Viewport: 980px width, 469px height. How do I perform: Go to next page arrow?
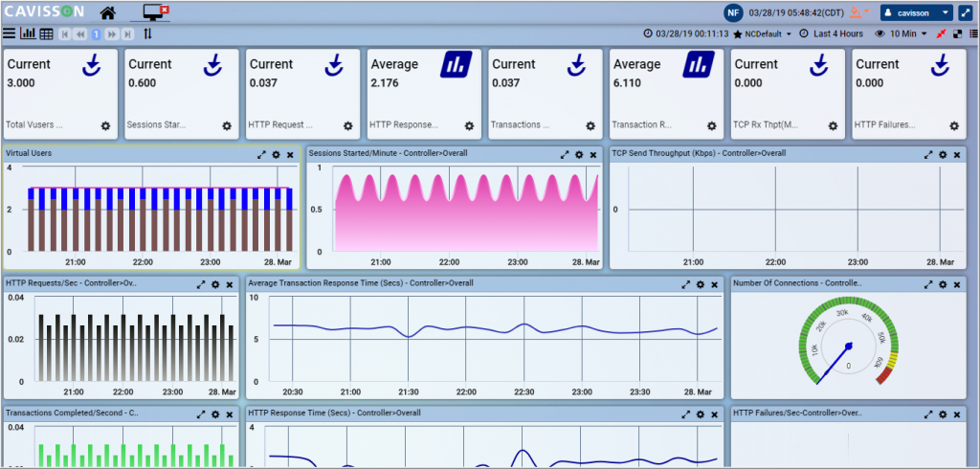[x=112, y=34]
